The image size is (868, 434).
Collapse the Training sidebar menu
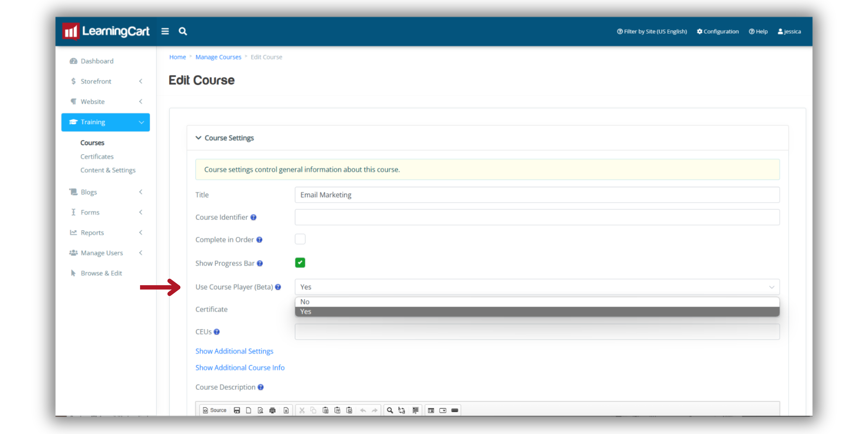[106, 122]
